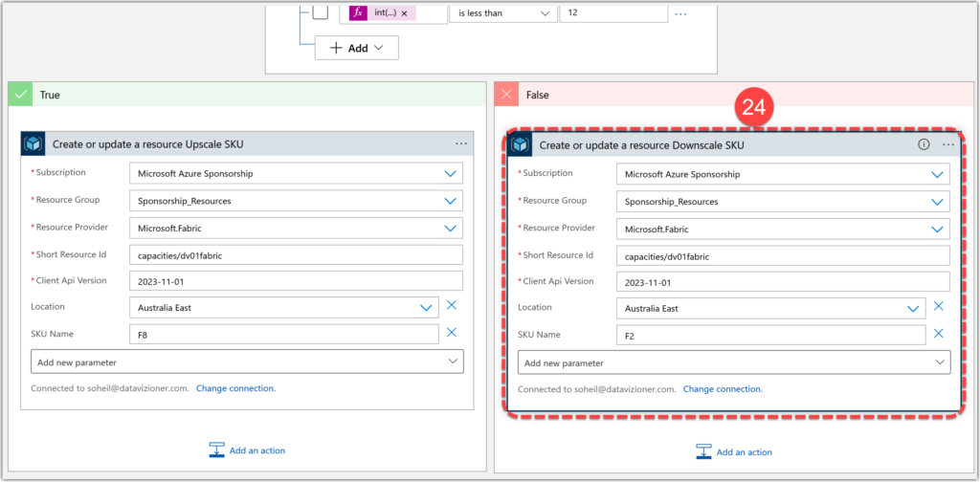Screen dimensions: 980x482
Task: Add an action under the False branch
Action: [734, 451]
